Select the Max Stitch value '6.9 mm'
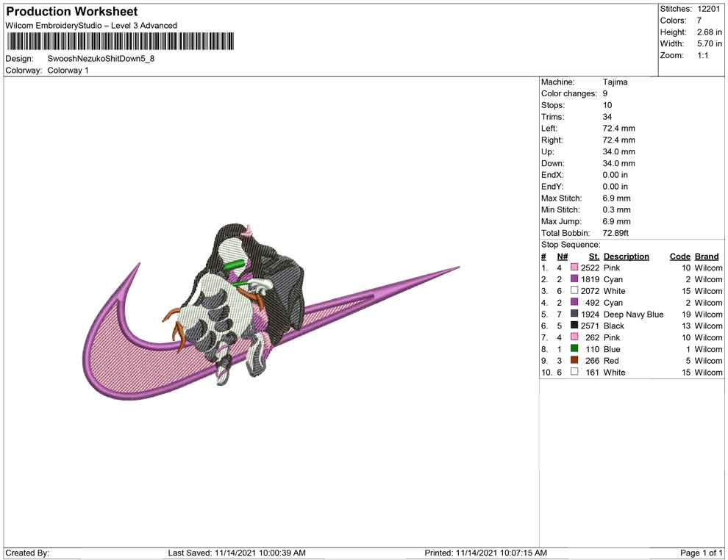The height and width of the screenshot is (560, 728). coord(616,198)
